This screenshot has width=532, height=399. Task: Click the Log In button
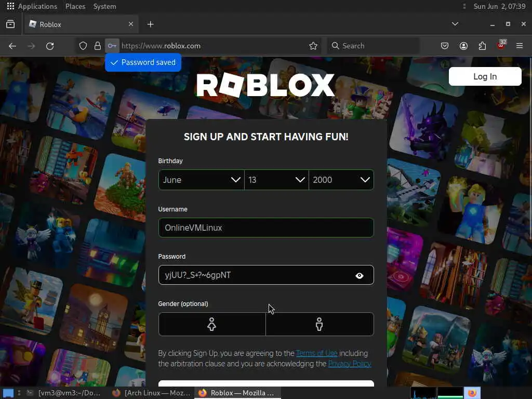[485, 77]
